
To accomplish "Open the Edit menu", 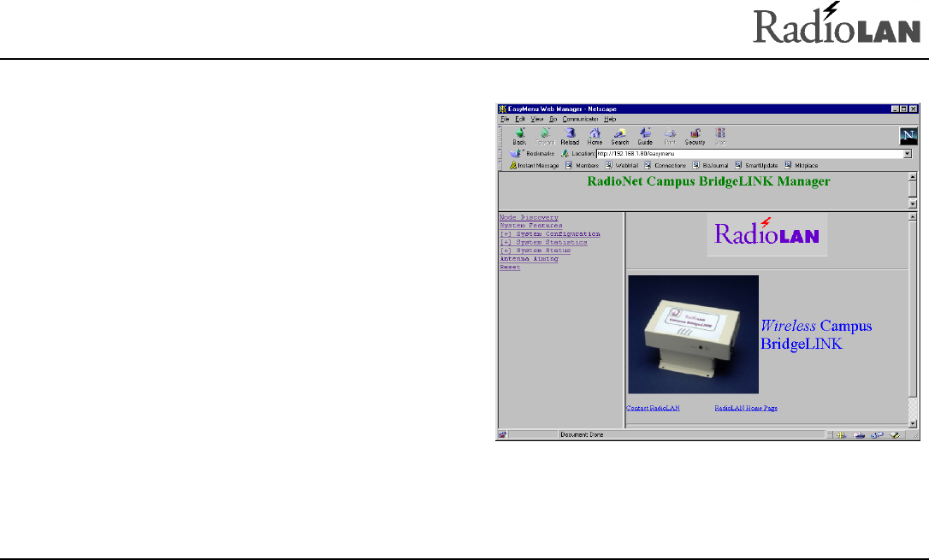I will [519, 119].
